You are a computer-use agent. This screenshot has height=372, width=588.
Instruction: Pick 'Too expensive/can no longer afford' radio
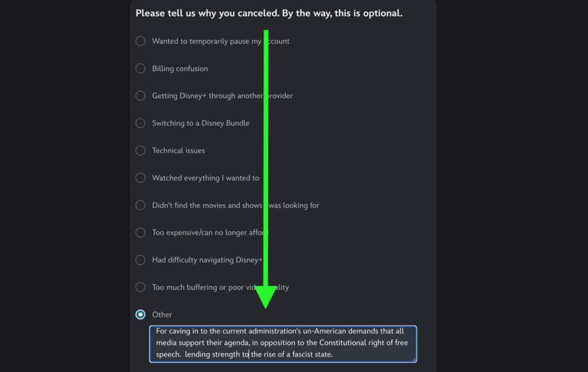click(x=141, y=232)
